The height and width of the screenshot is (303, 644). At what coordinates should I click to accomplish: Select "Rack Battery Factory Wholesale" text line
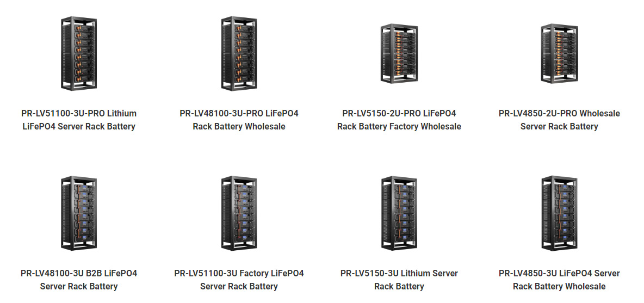pos(399,126)
